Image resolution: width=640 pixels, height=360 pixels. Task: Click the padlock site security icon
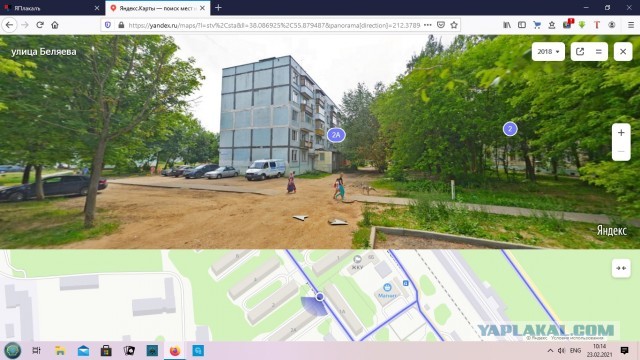tap(121, 25)
